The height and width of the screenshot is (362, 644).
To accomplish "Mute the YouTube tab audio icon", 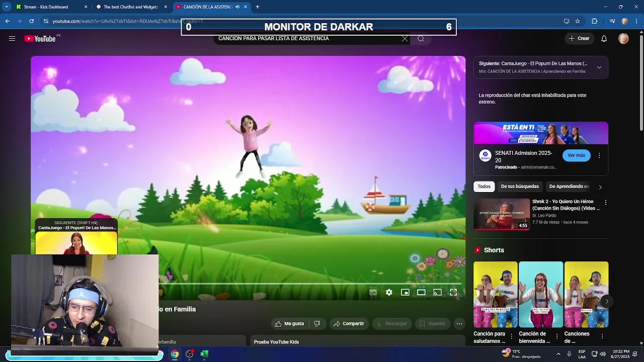I will coord(237,7).
